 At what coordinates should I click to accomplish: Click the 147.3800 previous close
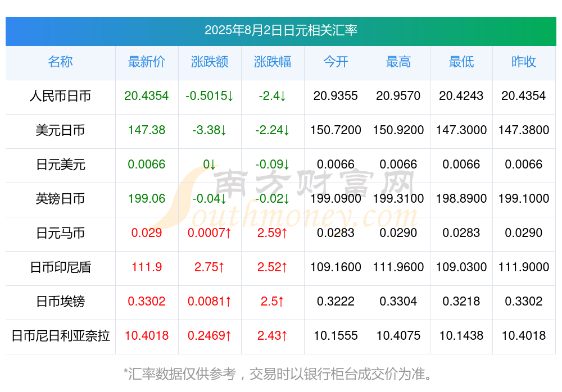(524, 130)
